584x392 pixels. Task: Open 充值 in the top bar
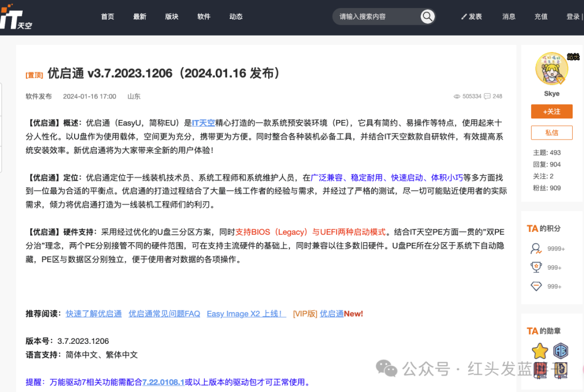[541, 17]
